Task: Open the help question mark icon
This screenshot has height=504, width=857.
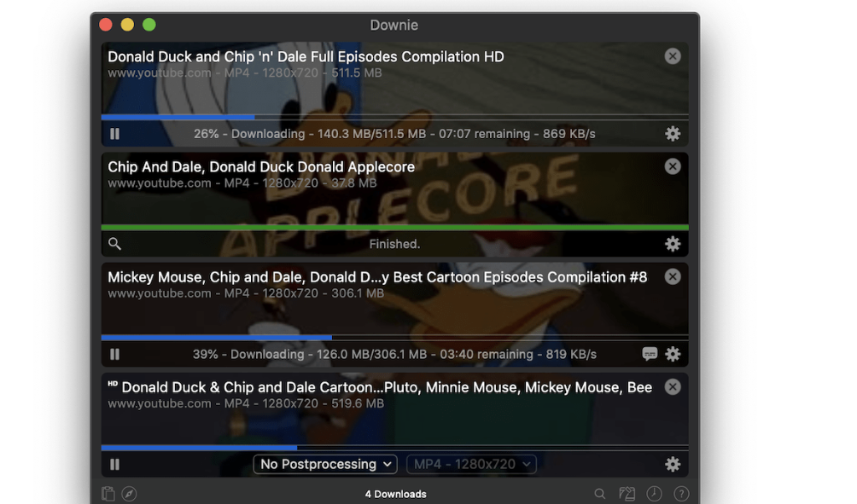Action: (x=681, y=494)
